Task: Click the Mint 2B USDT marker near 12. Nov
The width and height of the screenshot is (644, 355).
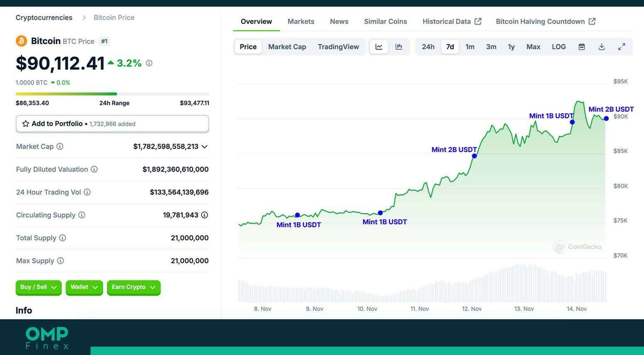Action: click(474, 156)
